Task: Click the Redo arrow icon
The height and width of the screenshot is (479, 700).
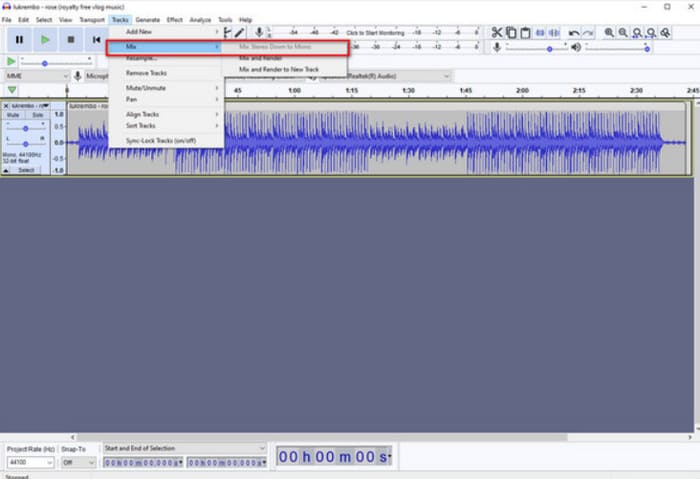Action: [x=588, y=33]
